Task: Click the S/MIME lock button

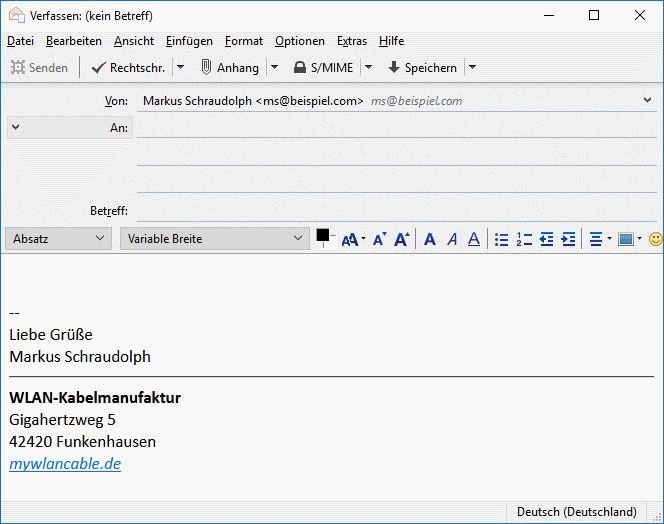Action: (x=324, y=68)
